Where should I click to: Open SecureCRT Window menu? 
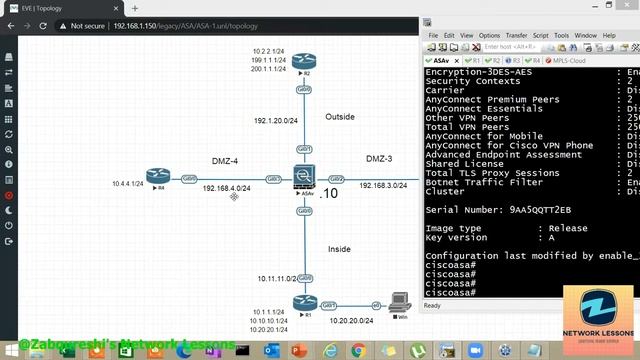point(585,36)
